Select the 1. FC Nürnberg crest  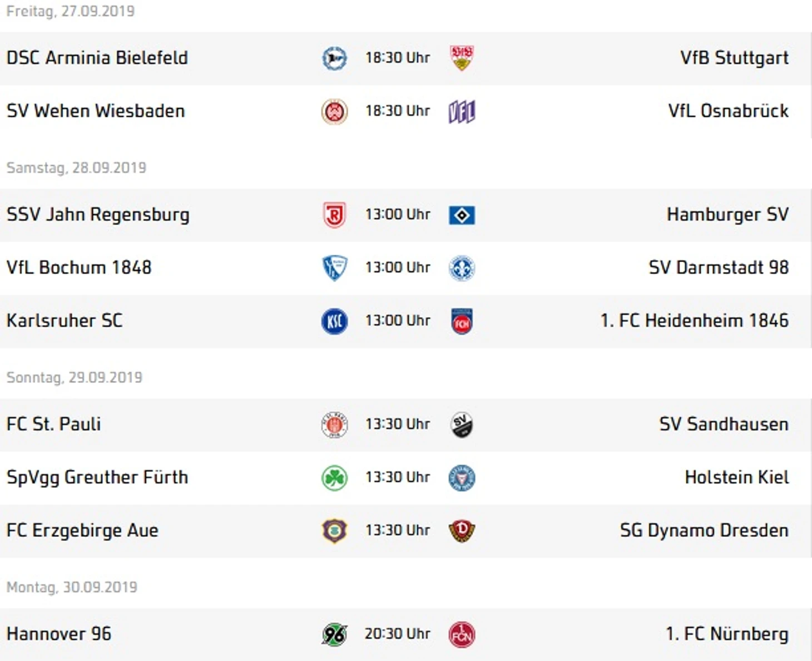tap(462, 635)
